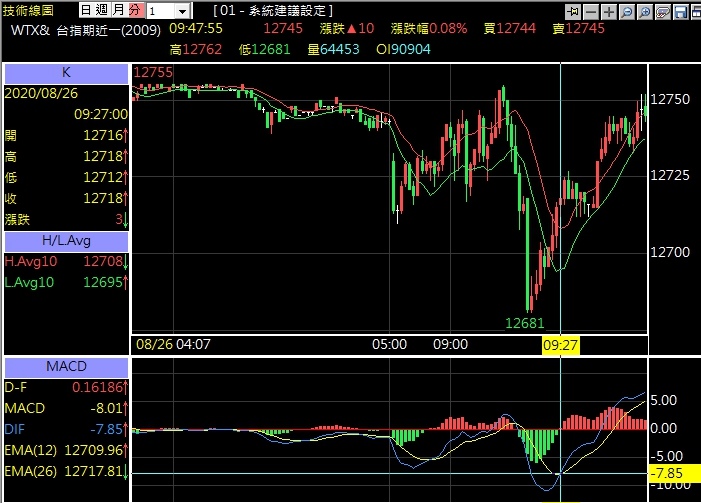This screenshot has width=701, height=503.
Task: Switch to weekly 週 period
Action: click(x=102, y=10)
